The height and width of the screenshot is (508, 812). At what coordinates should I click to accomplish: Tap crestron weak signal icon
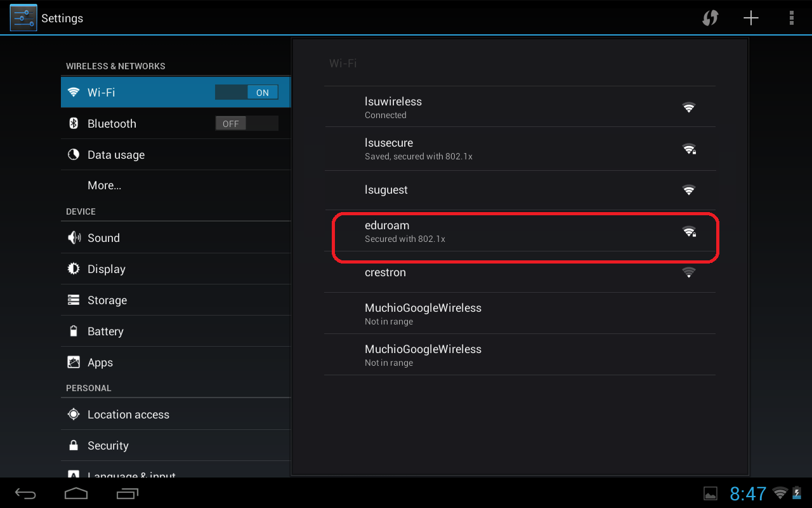click(x=688, y=272)
